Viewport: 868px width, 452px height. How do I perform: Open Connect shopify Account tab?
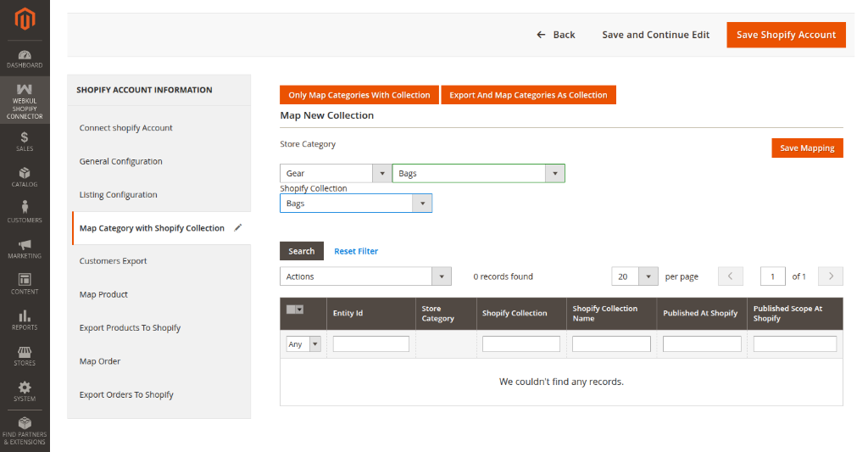(125, 128)
